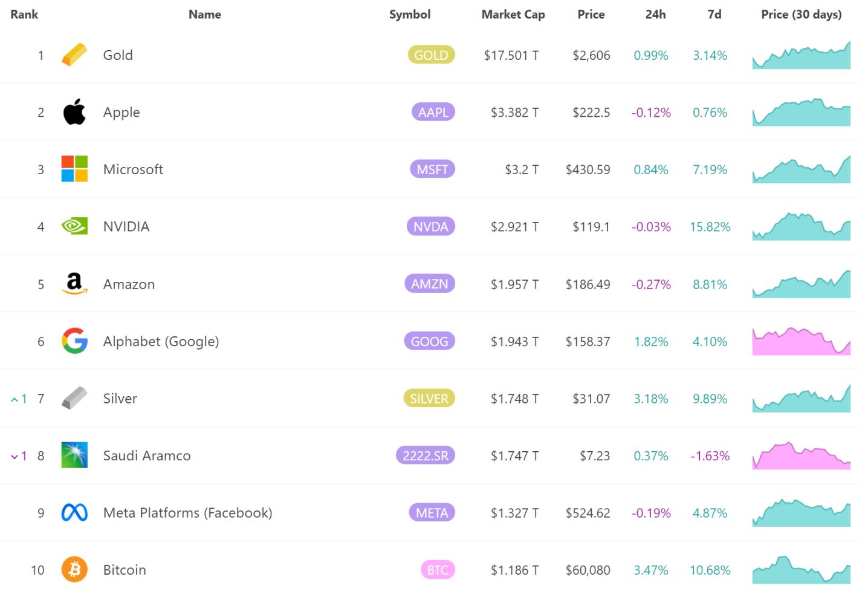Click the Apple logo icon
Image resolution: width=868 pixels, height=597 pixels.
pyautogui.click(x=74, y=112)
